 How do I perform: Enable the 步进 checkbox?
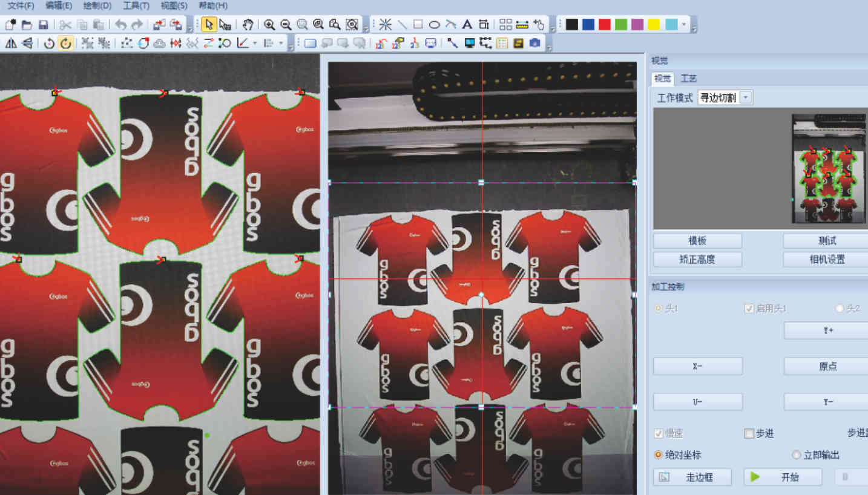pos(749,433)
